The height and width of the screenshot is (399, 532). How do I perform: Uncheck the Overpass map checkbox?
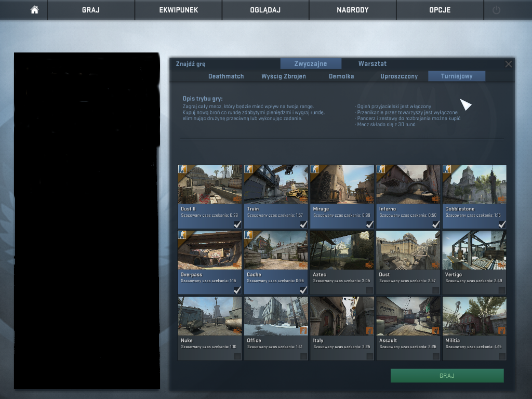(237, 290)
